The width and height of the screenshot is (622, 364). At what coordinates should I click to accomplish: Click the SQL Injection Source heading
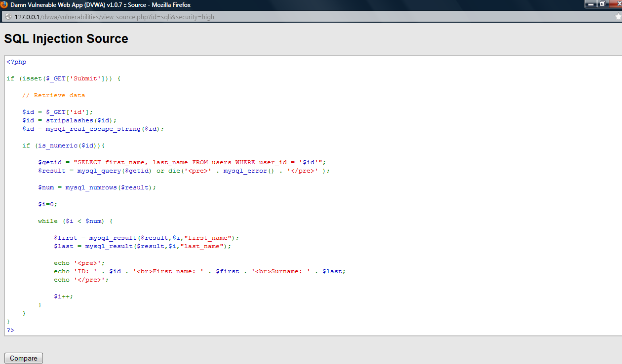pos(66,38)
